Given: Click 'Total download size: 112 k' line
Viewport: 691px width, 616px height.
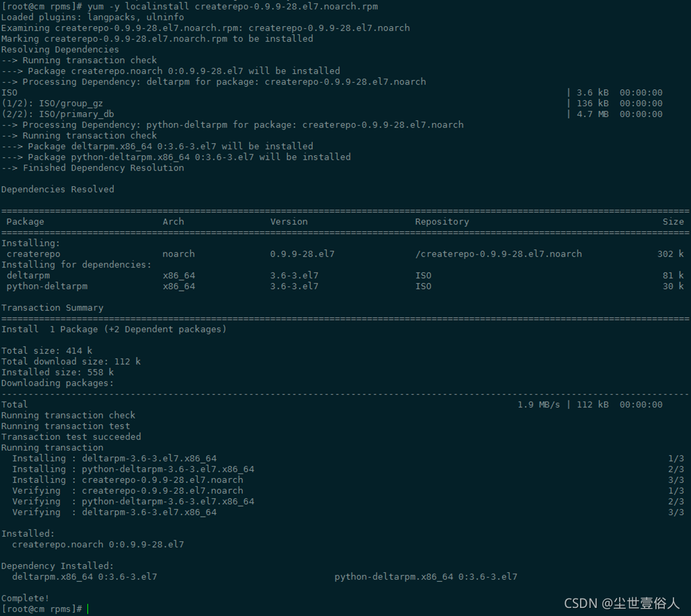Looking at the screenshot, I should pyautogui.click(x=71, y=361).
